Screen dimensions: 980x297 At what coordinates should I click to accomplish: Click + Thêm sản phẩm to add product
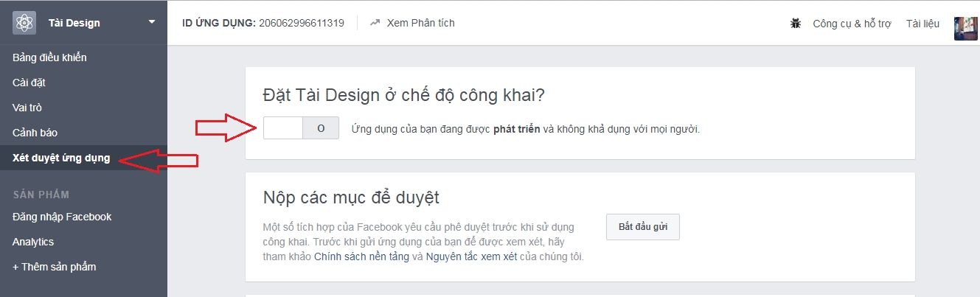coord(54,267)
